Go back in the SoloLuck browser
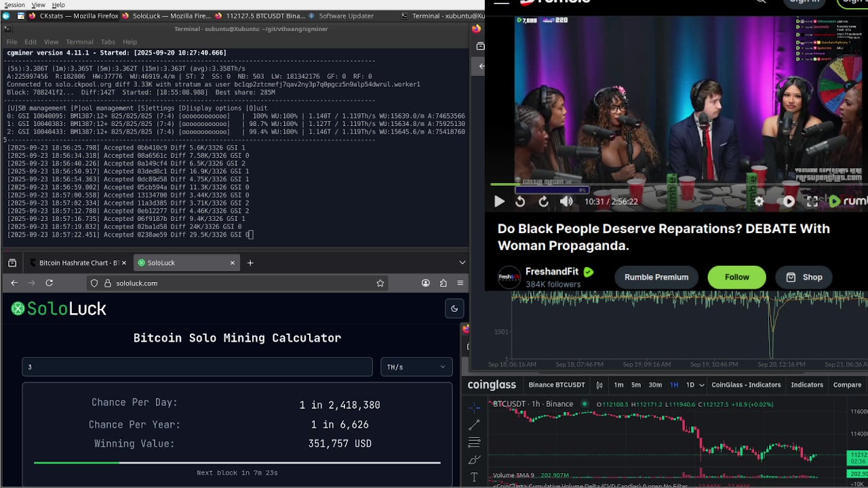This screenshot has width=868, height=488. (x=14, y=283)
